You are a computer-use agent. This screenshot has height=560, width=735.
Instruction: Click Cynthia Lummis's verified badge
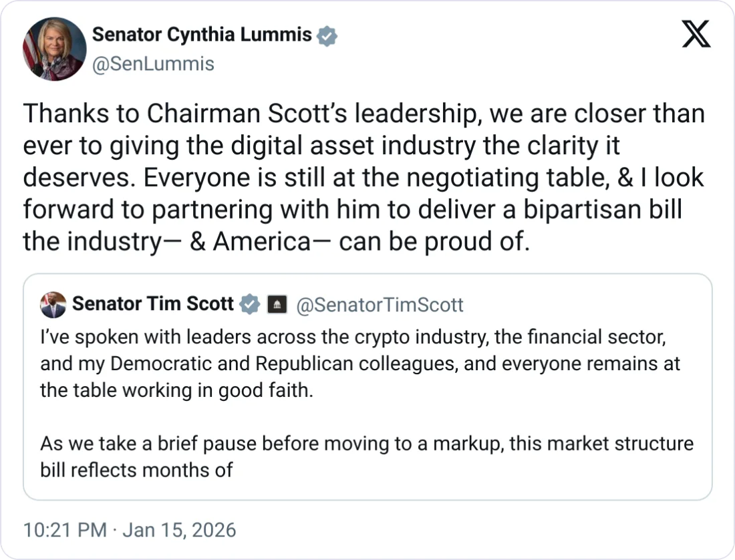326,35
